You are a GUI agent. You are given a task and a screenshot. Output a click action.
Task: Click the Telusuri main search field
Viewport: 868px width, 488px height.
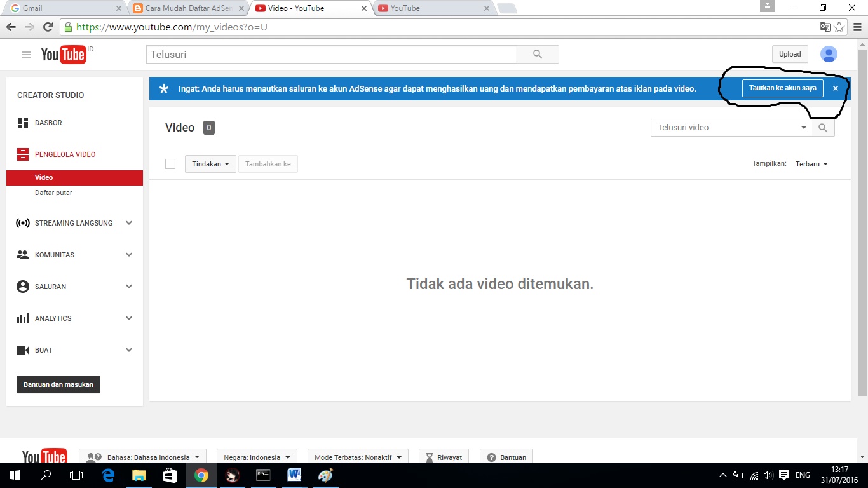click(332, 55)
